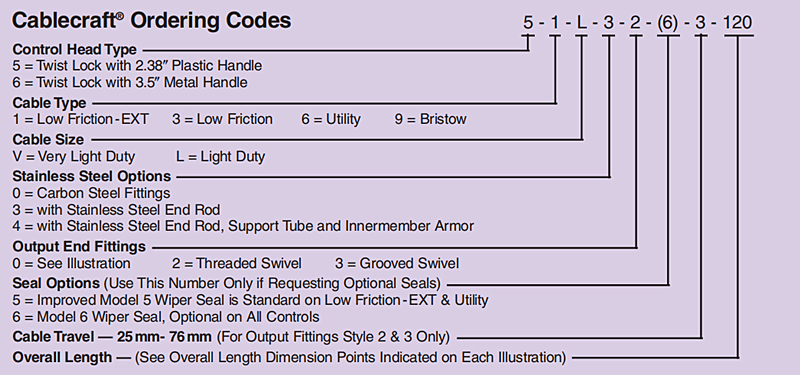Click the code digit 5 in the example code
The height and width of the screenshot is (375, 800).
click(x=528, y=22)
